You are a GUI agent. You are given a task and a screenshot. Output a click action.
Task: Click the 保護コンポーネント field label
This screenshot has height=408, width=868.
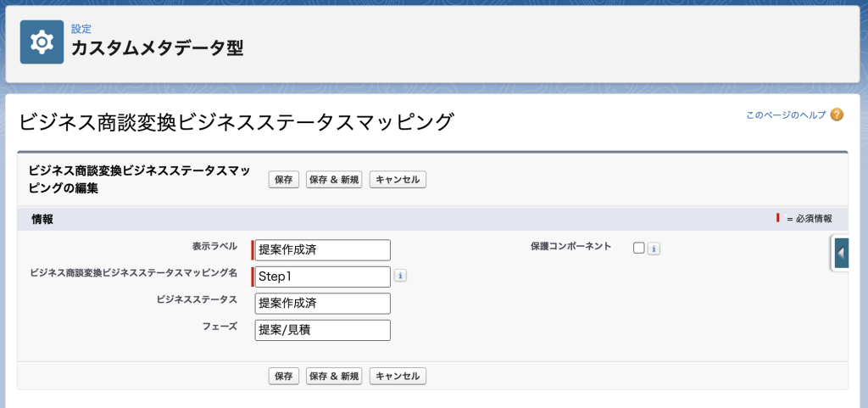(x=570, y=246)
